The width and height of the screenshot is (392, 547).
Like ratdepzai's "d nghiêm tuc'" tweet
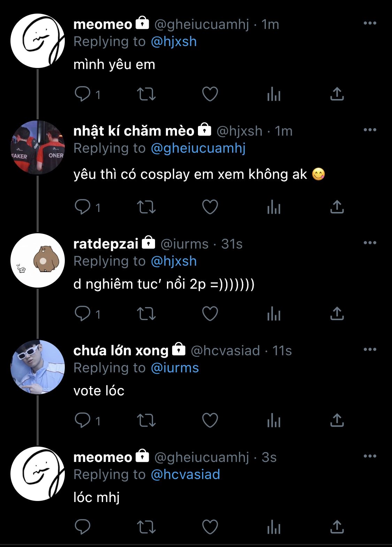[x=210, y=314]
